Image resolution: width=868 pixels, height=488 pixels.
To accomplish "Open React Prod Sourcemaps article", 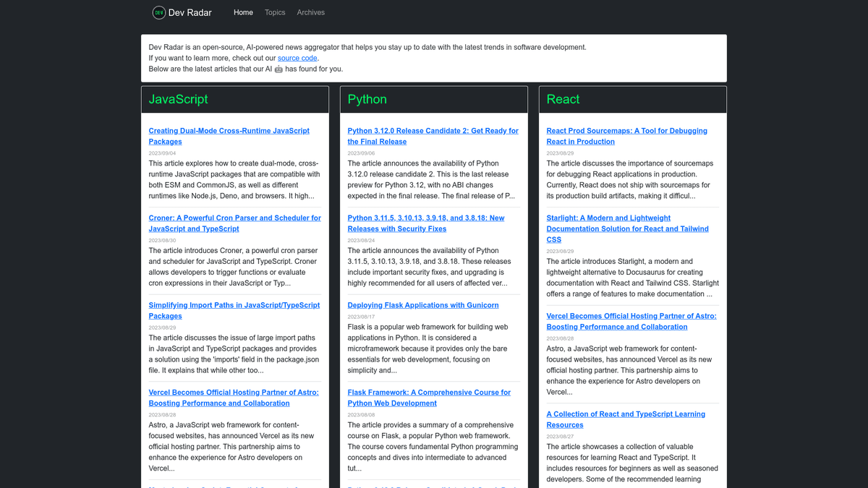I will (x=627, y=136).
